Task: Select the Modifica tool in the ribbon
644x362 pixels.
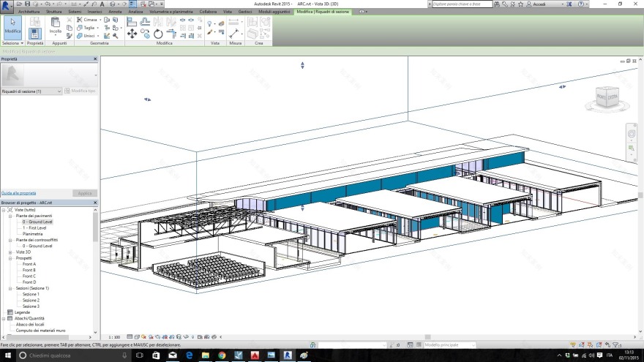Action: click(12, 27)
